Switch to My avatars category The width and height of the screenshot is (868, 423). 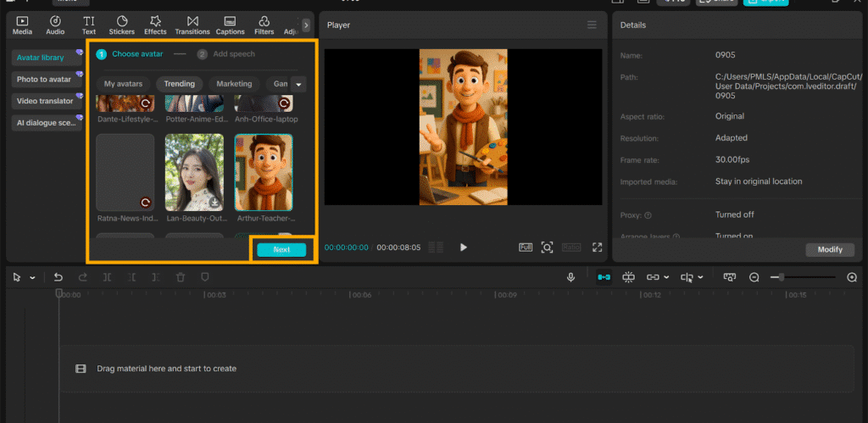tap(124, 84)
